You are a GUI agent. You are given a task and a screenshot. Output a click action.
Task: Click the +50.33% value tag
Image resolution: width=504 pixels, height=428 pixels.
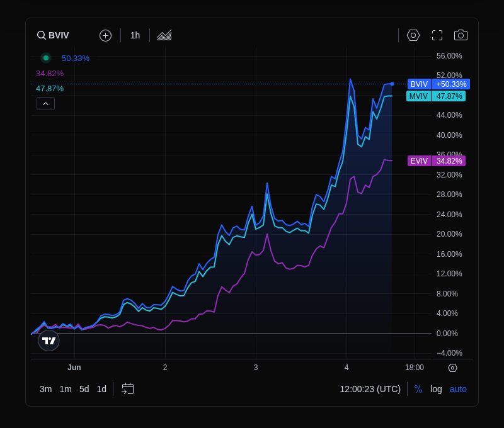click(451, 84)
